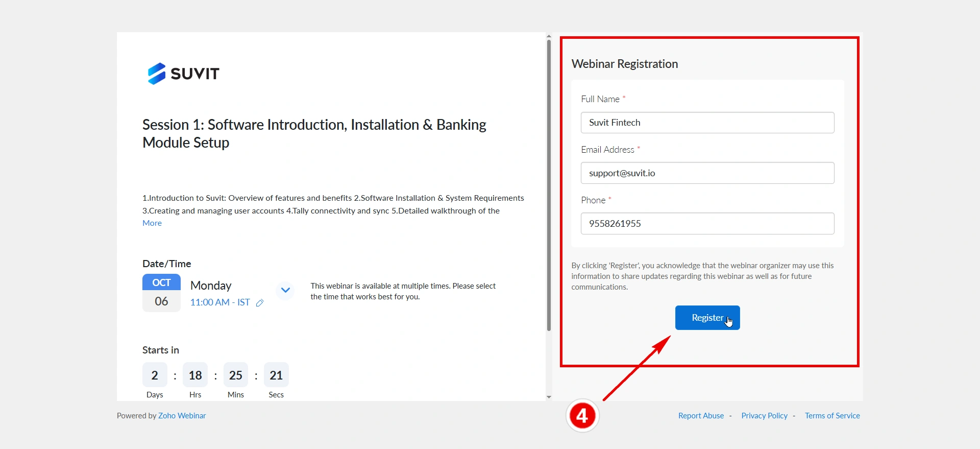This screenshot has height=449, width=980.
Task: Click the OCT 06 calendar tile
Action: 161,293
